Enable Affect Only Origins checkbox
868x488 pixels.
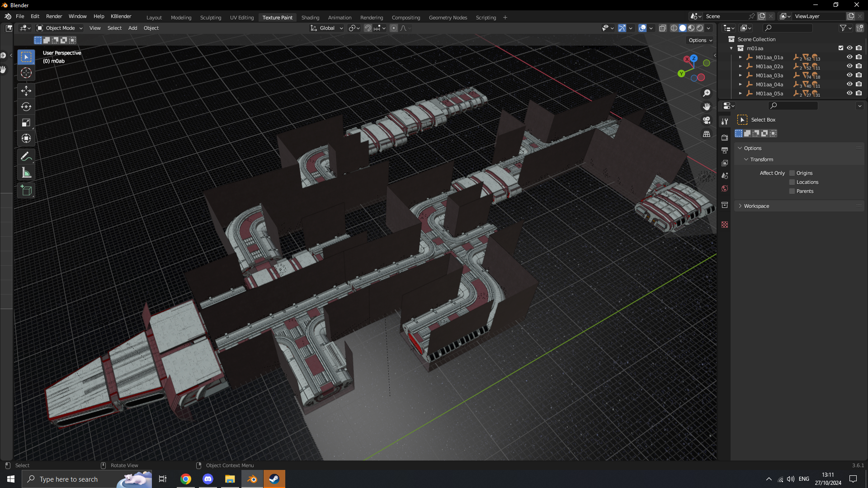click(x=792, y=173)
